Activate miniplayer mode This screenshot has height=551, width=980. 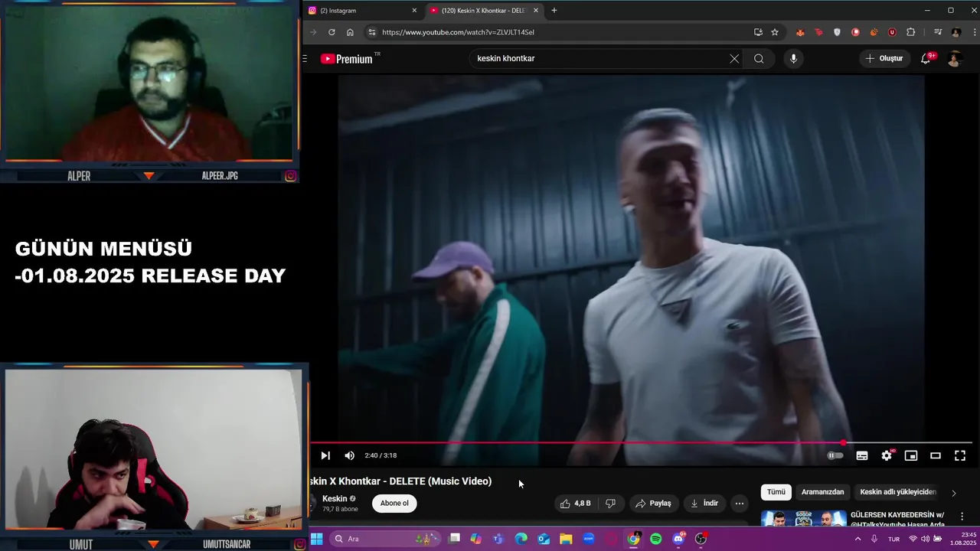[911, 455]
